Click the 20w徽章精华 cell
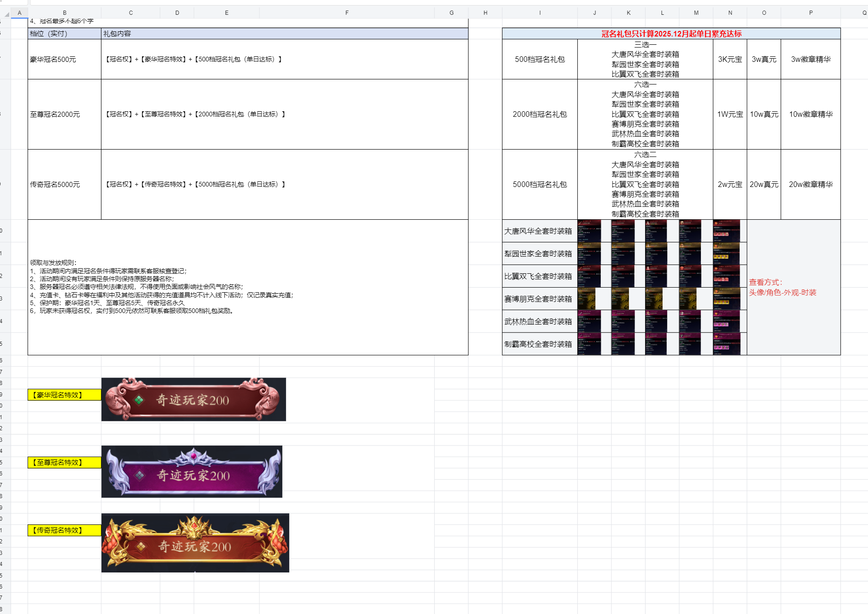Screen dimensions: 868x614 (x=810, y=184)
